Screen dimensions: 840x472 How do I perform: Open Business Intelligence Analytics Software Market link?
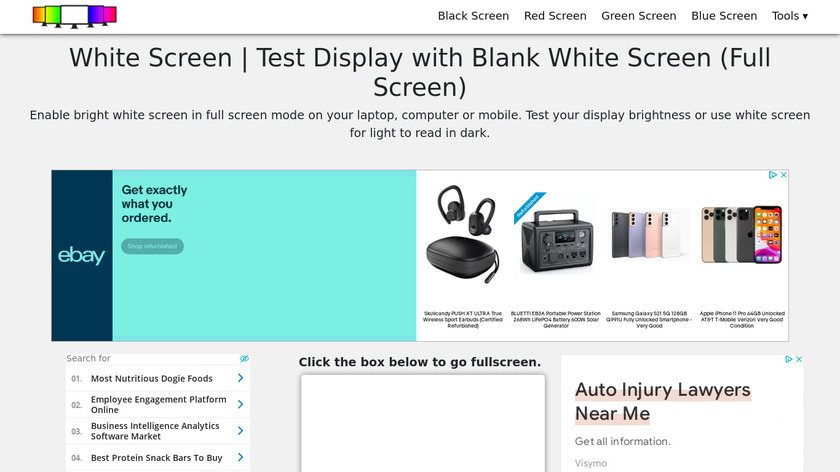coord(155,431)
